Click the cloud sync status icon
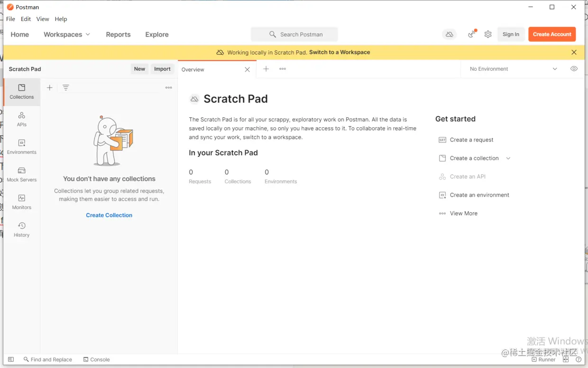This screenshot has width=588, height=368. [450, 34]
